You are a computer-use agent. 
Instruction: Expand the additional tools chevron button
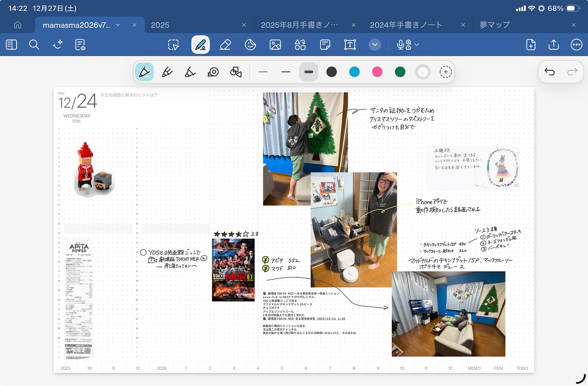375,44
